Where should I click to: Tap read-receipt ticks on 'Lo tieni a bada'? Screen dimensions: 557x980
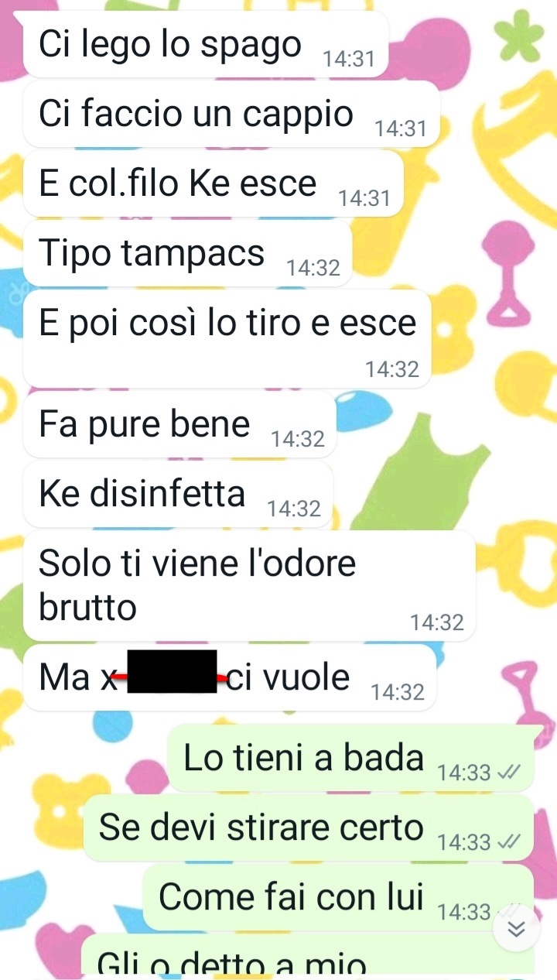coord(508,773)
